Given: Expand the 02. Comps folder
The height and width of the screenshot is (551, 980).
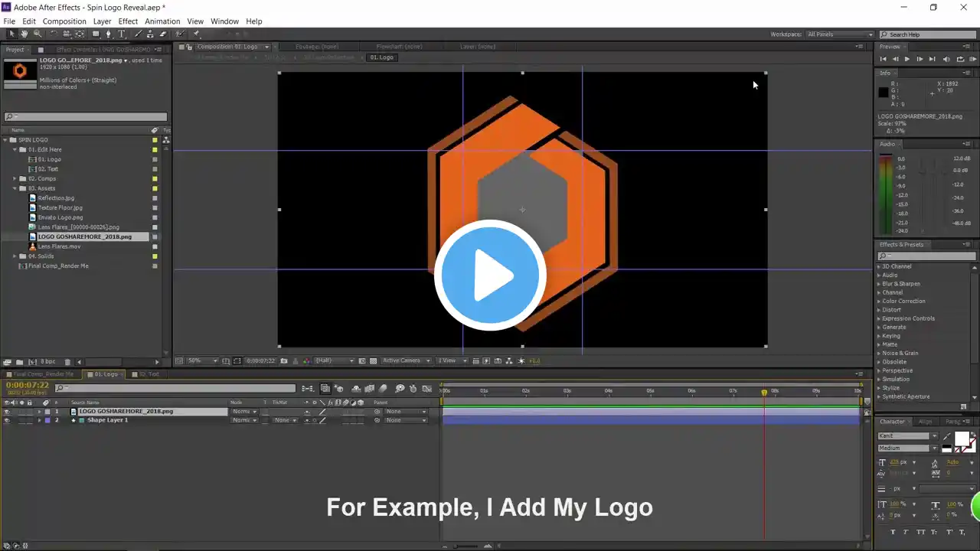Looking at the screenshot, I should pyautogui.click(x=15, y=179).
